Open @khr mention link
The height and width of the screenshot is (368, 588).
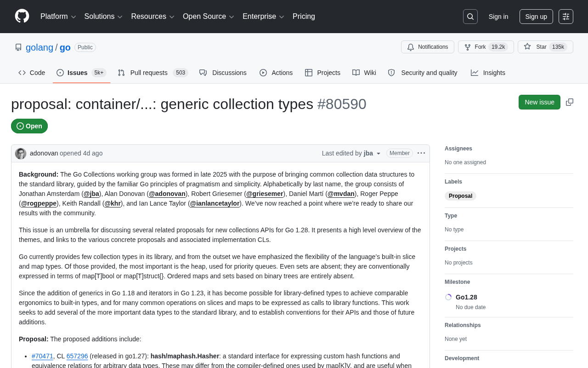[113, 203]
